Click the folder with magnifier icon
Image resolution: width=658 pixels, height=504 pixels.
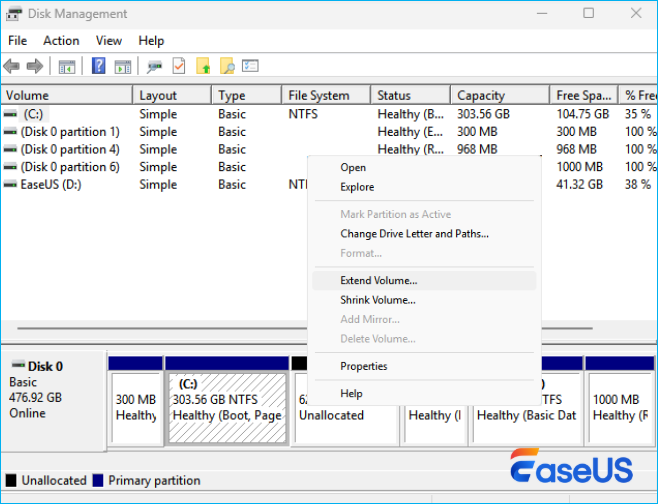coord(227,67)
